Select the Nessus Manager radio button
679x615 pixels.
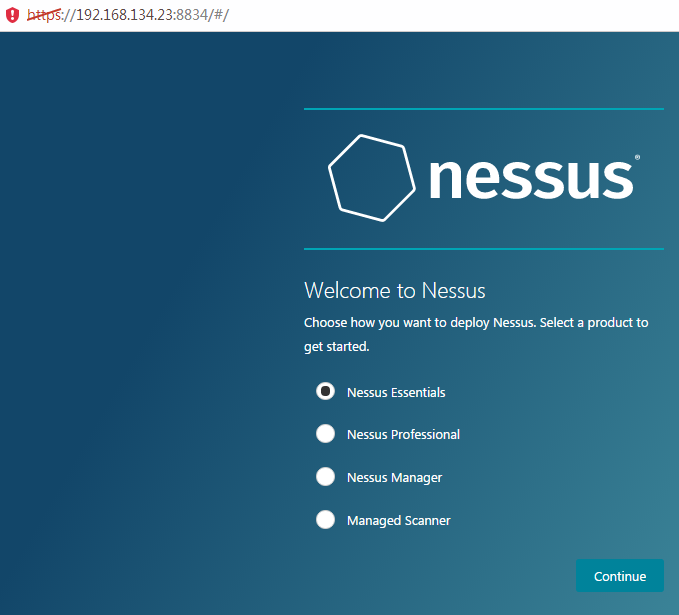click(x=325, y=476)
